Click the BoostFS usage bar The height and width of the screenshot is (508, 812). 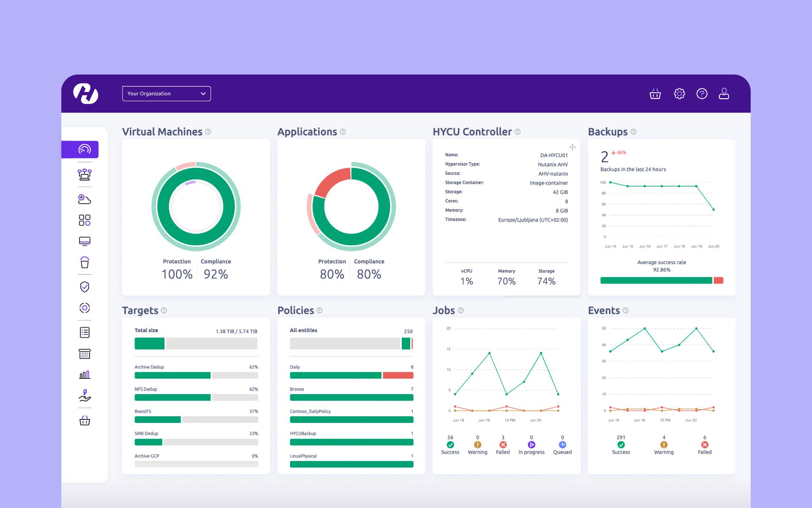click(x=196, y=420)
